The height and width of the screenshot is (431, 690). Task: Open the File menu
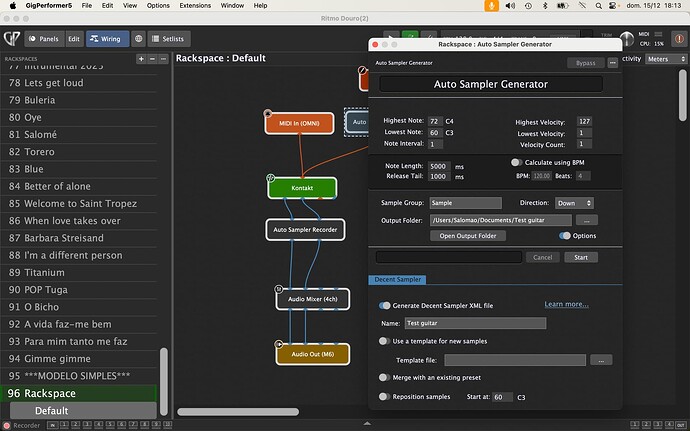coord(87,6)
